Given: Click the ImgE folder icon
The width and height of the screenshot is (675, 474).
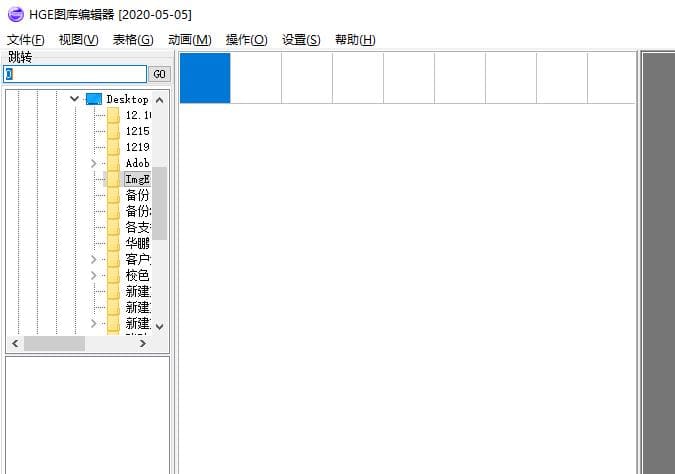Looking at the screenshot, I should pyautogui.click(x=114, y=179).
